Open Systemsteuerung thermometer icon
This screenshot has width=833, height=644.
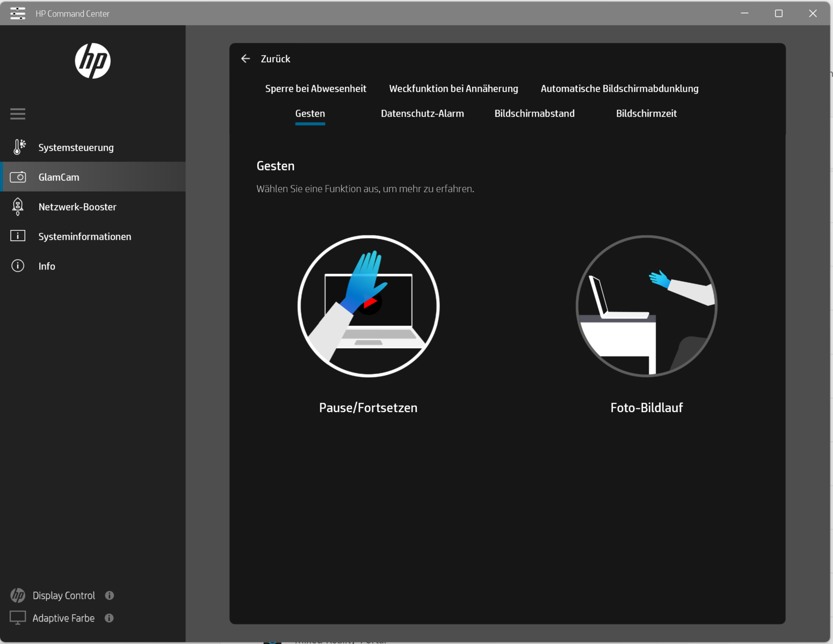point(19,147)
